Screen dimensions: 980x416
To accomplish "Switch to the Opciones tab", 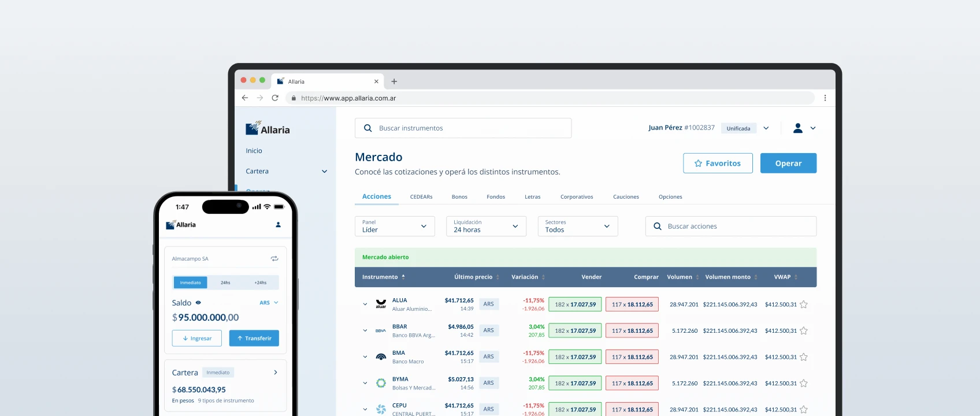I will coord(670,197).
